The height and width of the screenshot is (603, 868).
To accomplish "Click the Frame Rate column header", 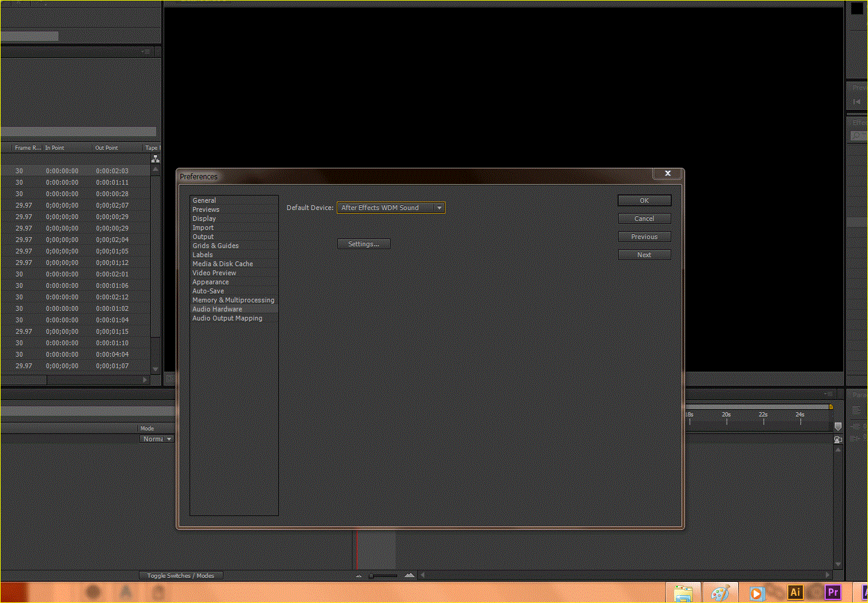I will point(28,148).
